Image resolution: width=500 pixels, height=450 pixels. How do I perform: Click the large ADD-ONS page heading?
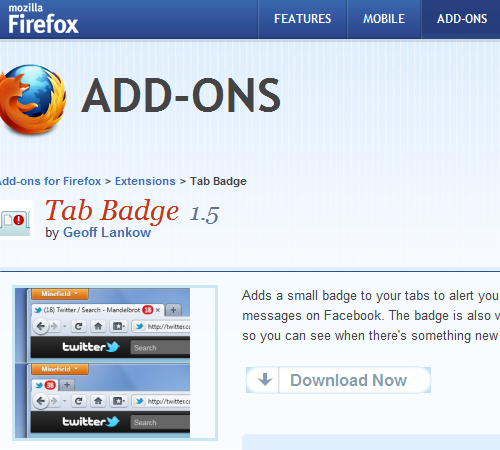(181, 96)
